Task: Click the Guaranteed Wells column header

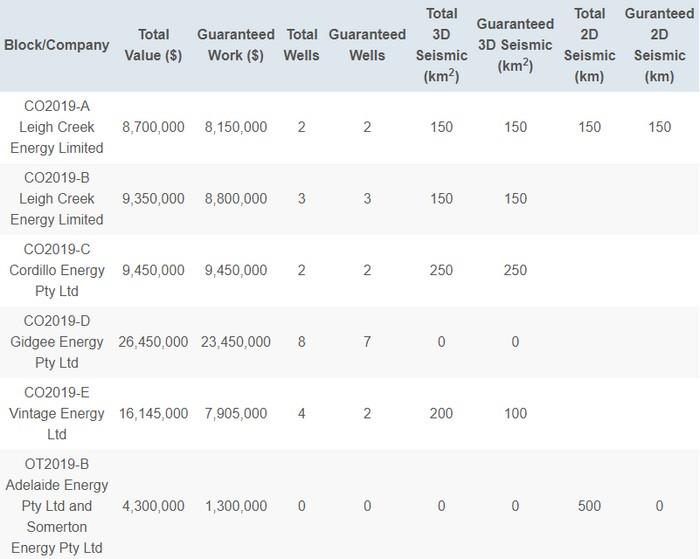Action: [367, 45]
